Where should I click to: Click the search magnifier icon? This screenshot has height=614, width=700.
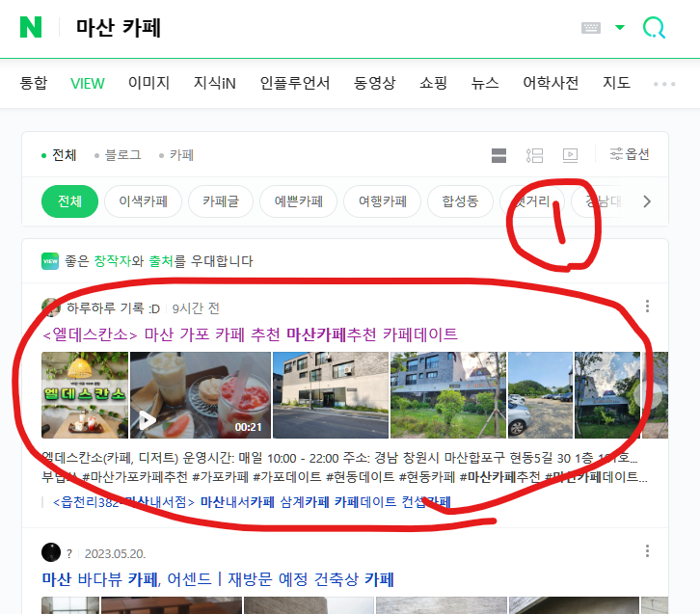coord(654,28)
